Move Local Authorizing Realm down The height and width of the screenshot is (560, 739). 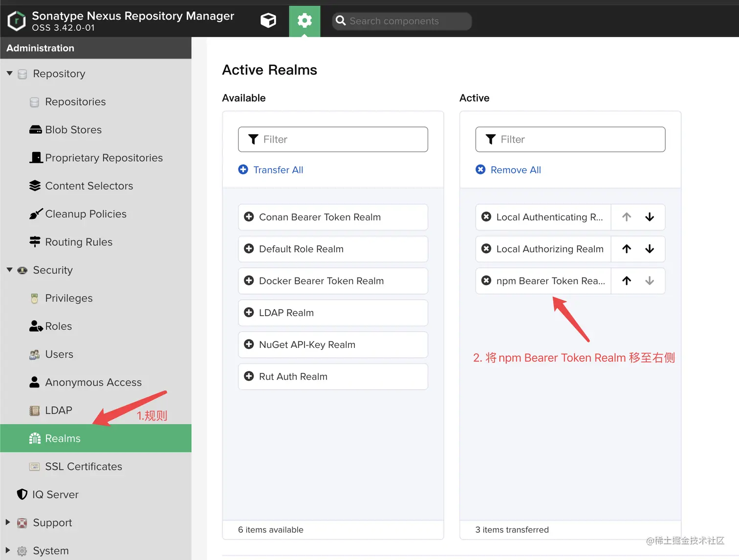650,249
